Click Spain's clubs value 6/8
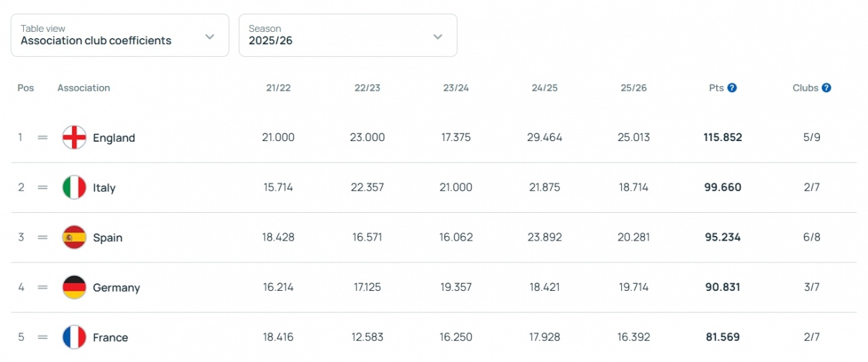The image size is (868, 362). coord(812,238)
